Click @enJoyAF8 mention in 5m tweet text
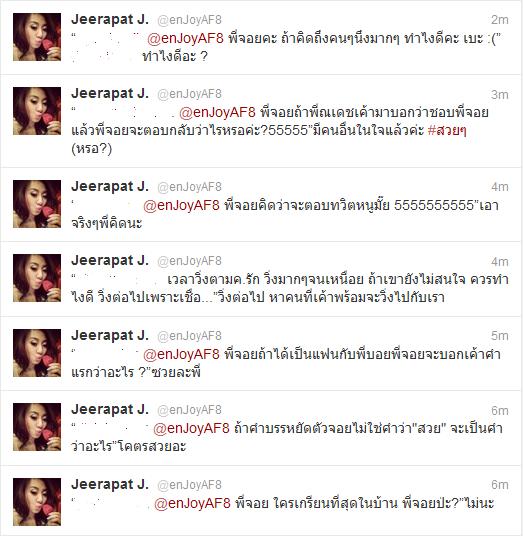Screen dimensions: 523x536 click(181, 354)
